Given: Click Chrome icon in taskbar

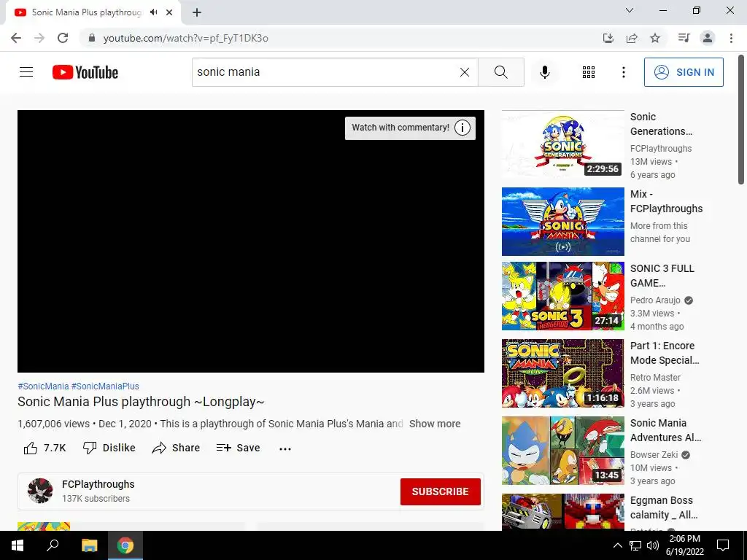Looking at the screenshot, I should coord(125,545).
